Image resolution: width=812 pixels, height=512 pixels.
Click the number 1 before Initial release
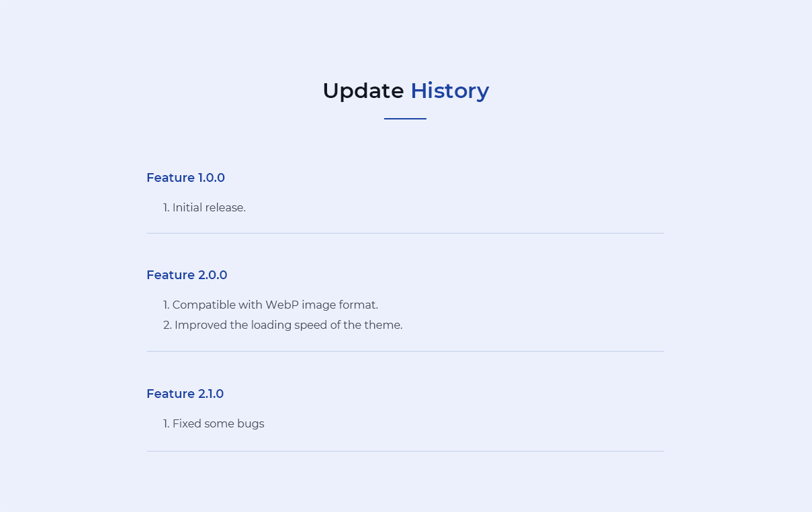point(166,208)
